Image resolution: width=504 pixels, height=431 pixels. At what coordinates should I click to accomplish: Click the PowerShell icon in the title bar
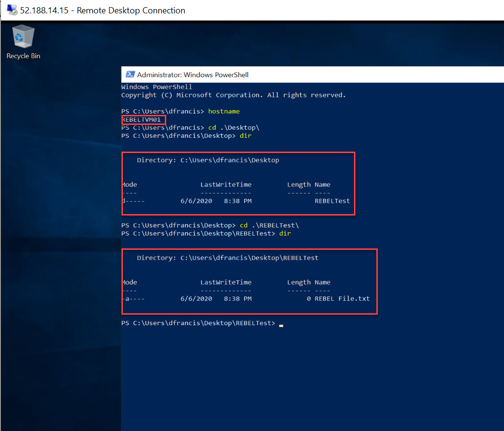coord(130,74)
